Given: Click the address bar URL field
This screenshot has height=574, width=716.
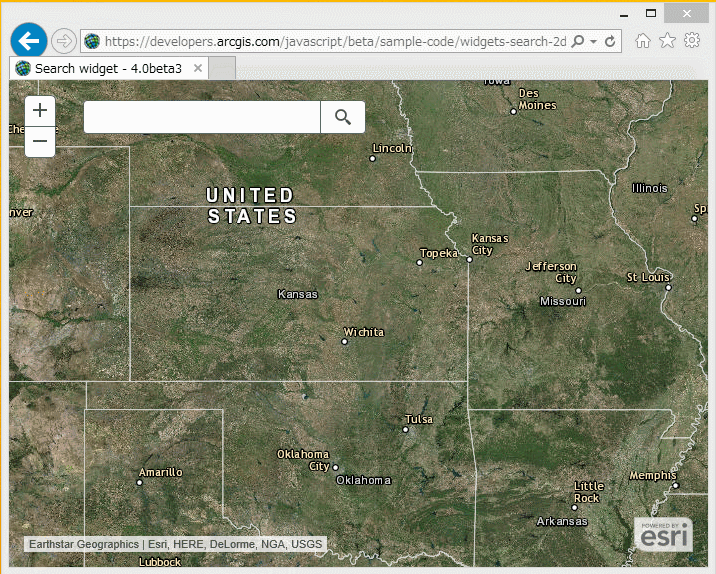Looking at the screenshot, I should point(336,42).
